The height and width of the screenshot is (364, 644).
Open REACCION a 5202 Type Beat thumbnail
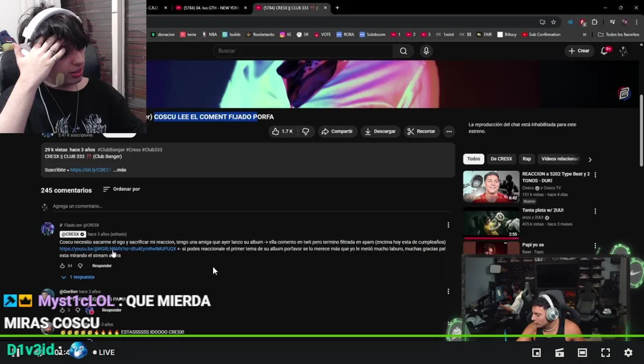tap(491, 187)
